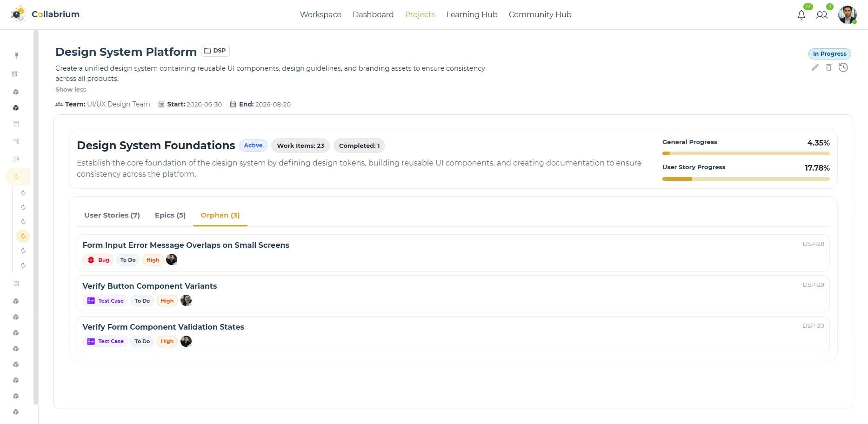Open the team members icon in header
Viewport: 868px width, 424px height.
coord(822,15)
